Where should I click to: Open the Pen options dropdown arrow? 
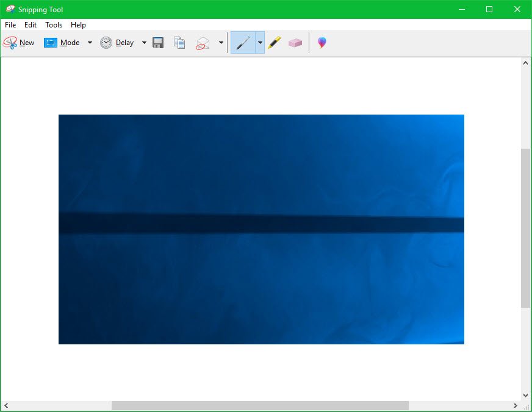260,43
